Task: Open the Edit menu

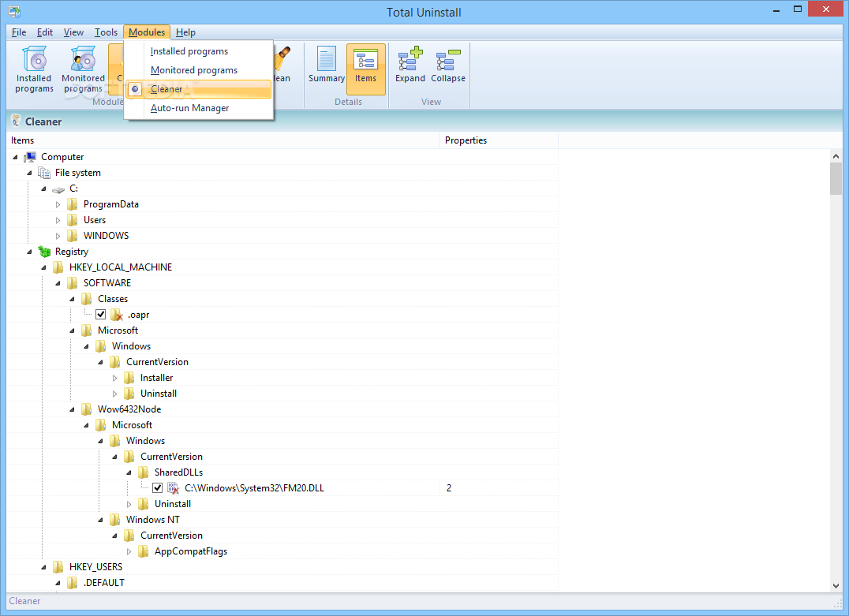Action: point(45,32)
